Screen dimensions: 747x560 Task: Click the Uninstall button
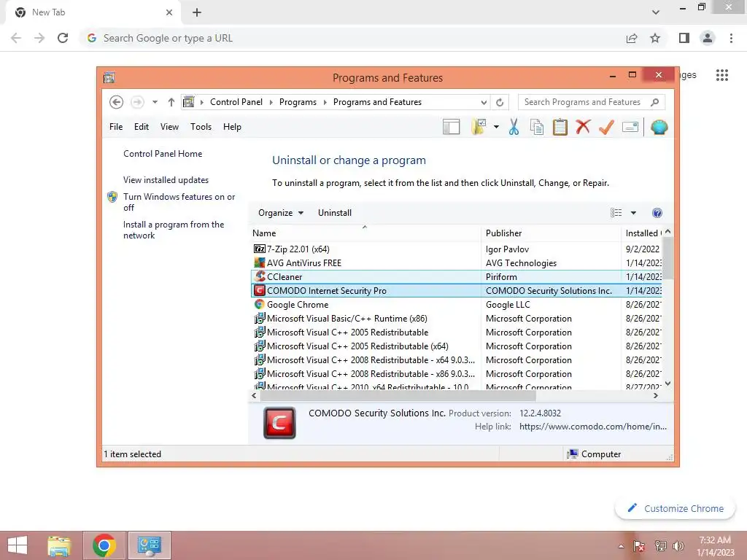point(334,213)
